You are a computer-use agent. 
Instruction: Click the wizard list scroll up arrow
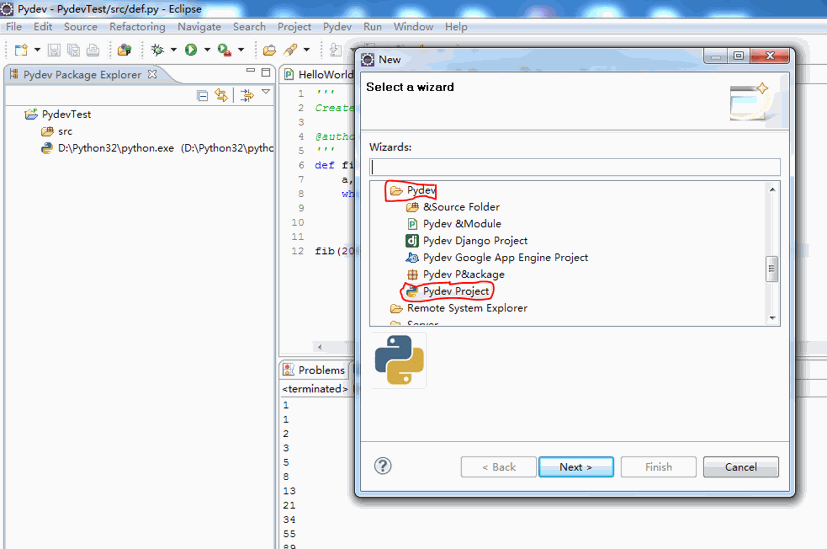click(772, 189)
